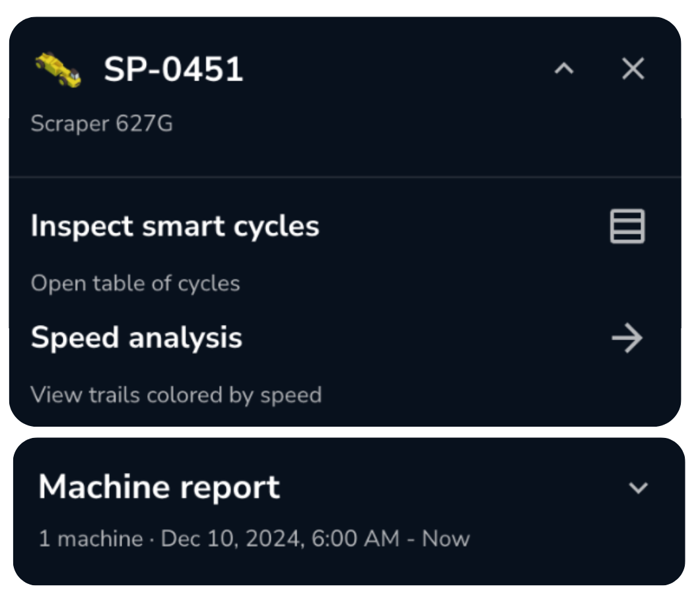Click 'View trails colored by speed' text
This screenshot has width=700, height=609.
point(176,395)
